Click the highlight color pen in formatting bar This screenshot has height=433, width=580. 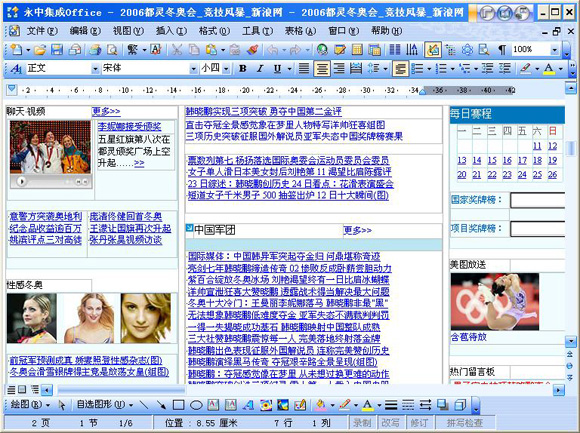pos(526,68)
